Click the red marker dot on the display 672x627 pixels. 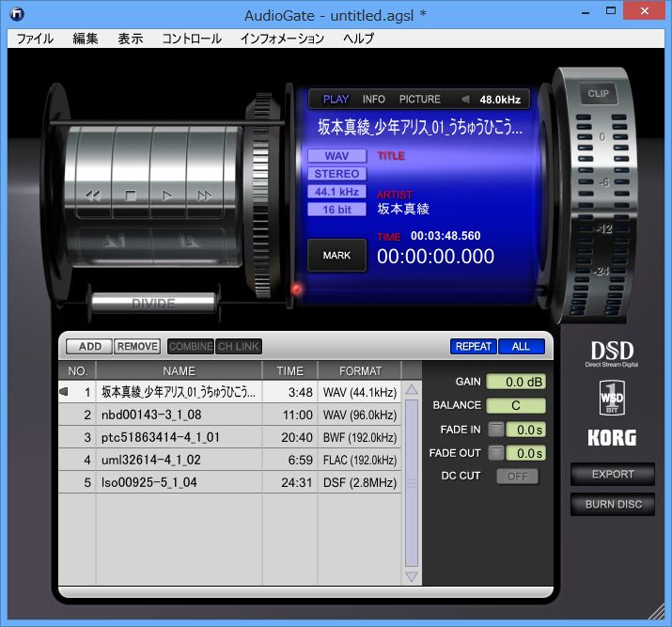[296, 290]
